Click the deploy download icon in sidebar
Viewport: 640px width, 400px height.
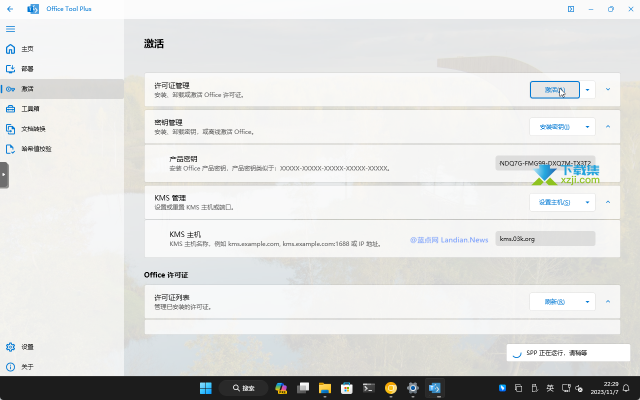pos(10,69)
